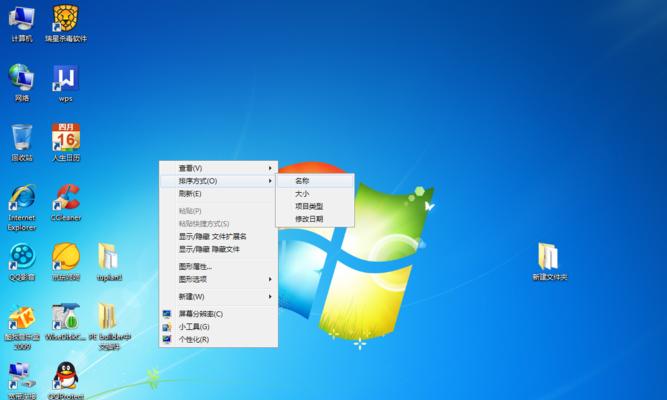Click 显示/隐藏 隐藏文件 menu entry
Screen dimensions: 667x400
219,249
